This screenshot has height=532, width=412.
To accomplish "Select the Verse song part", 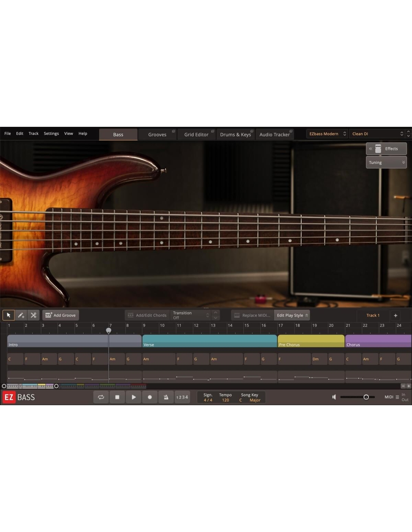I will point(209,341).
